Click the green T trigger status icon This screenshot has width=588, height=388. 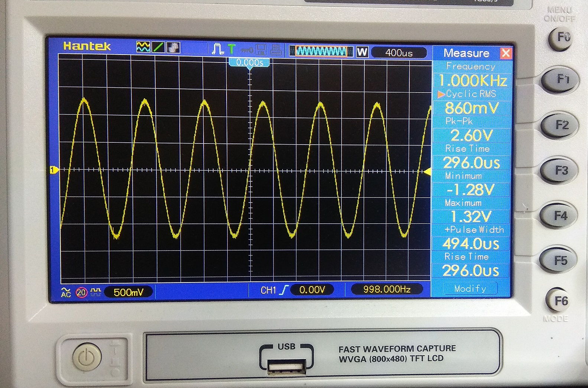231,49
